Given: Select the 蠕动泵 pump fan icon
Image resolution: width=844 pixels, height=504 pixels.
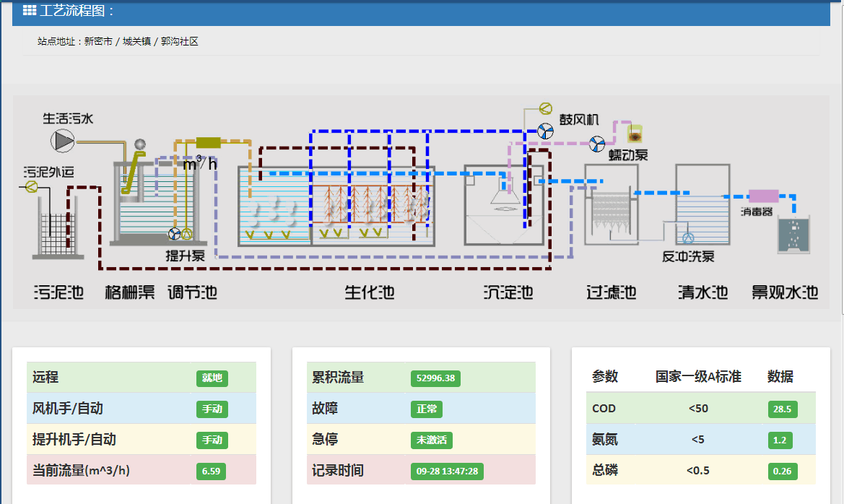Looking at the screenshot, I should (x=596, y=144).
